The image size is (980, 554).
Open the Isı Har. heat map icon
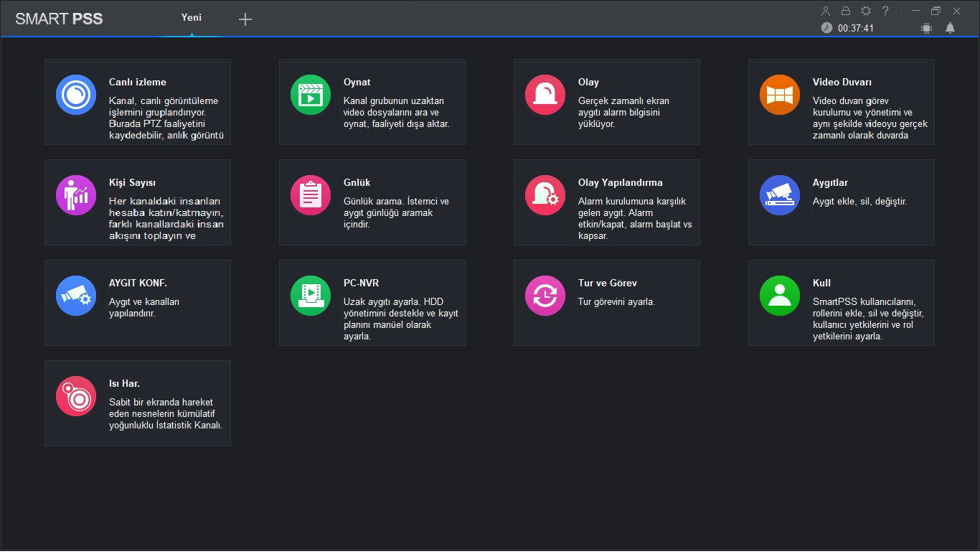click(76, 396)
